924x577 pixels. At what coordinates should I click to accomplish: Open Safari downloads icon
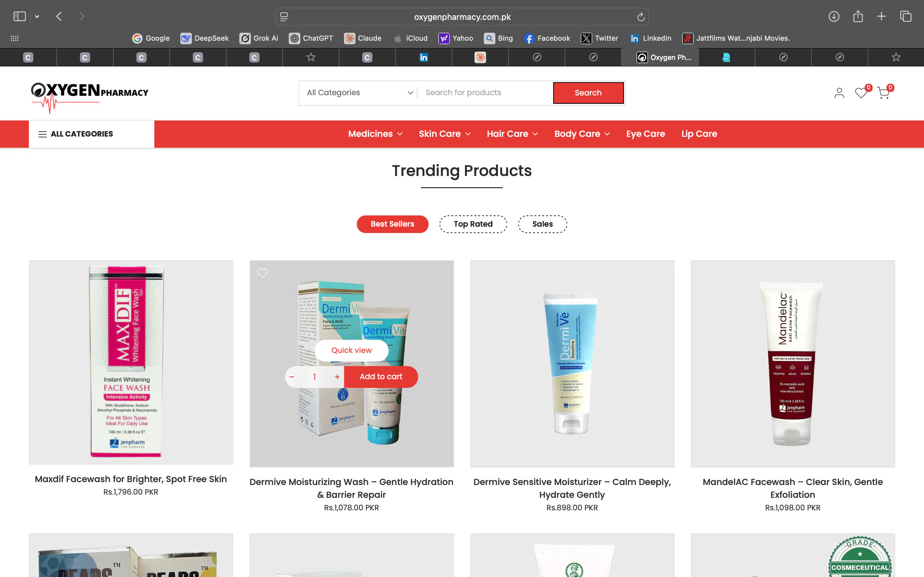click(834, 16)
